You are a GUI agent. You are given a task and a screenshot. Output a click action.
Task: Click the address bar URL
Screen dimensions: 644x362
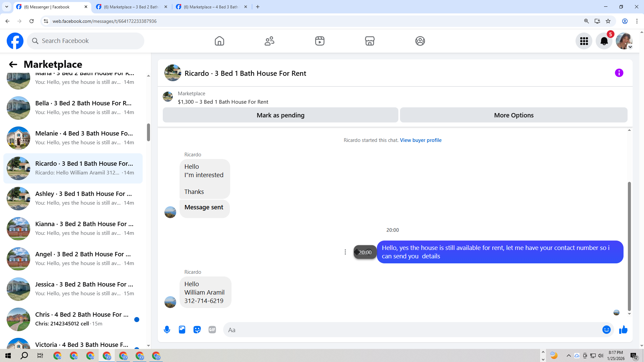click(104, 21)
